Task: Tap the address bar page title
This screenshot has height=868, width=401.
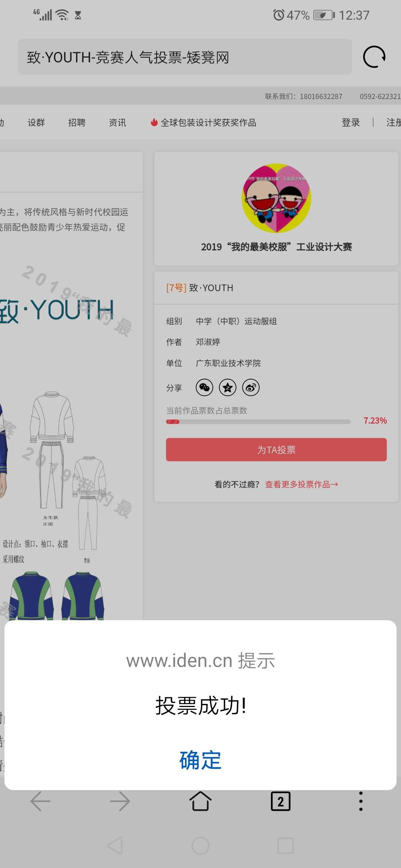Action: pos(128,57)
